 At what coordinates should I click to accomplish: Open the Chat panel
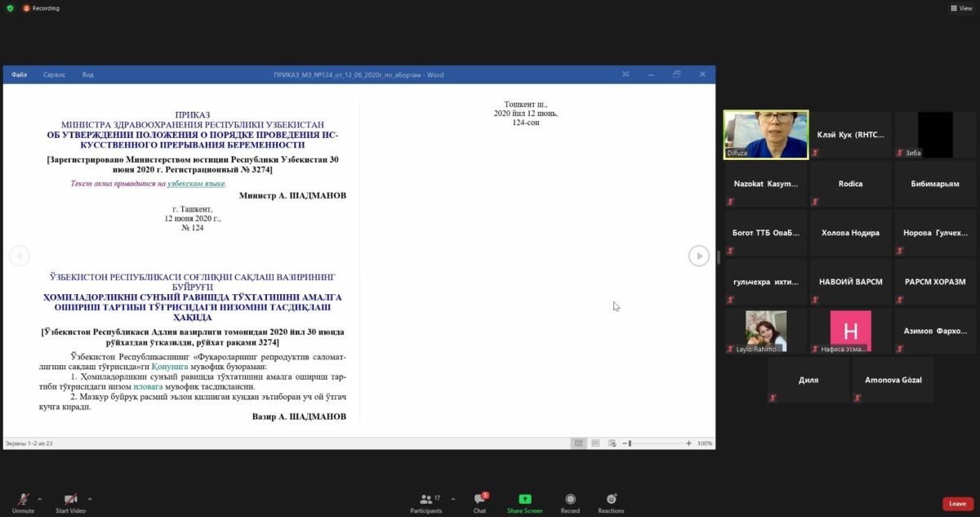click(x=479, y=500)
